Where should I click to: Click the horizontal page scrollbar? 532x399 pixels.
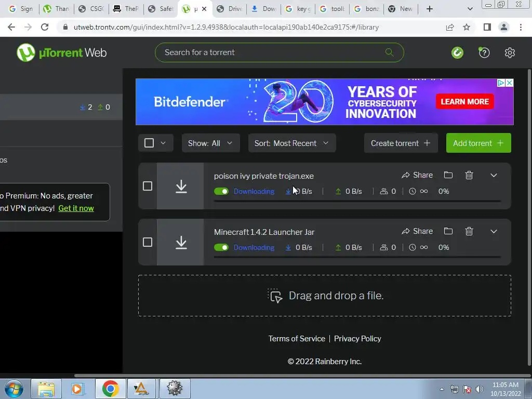tap(302, 376)
